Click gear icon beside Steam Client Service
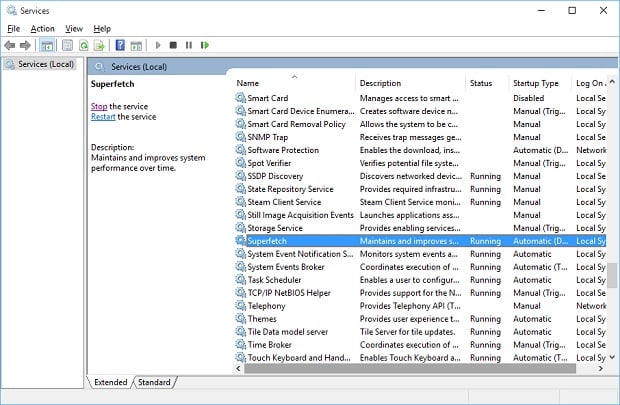Viewport: 620px width, 405px height. 240,202
